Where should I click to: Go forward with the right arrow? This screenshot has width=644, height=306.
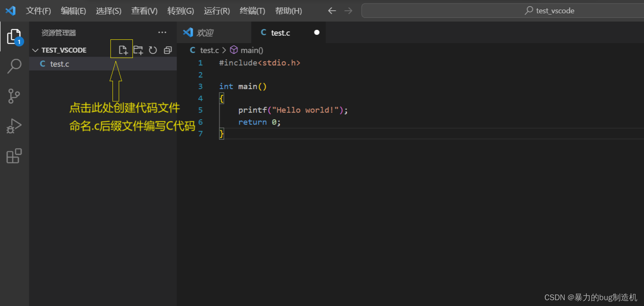click(348, 11)
